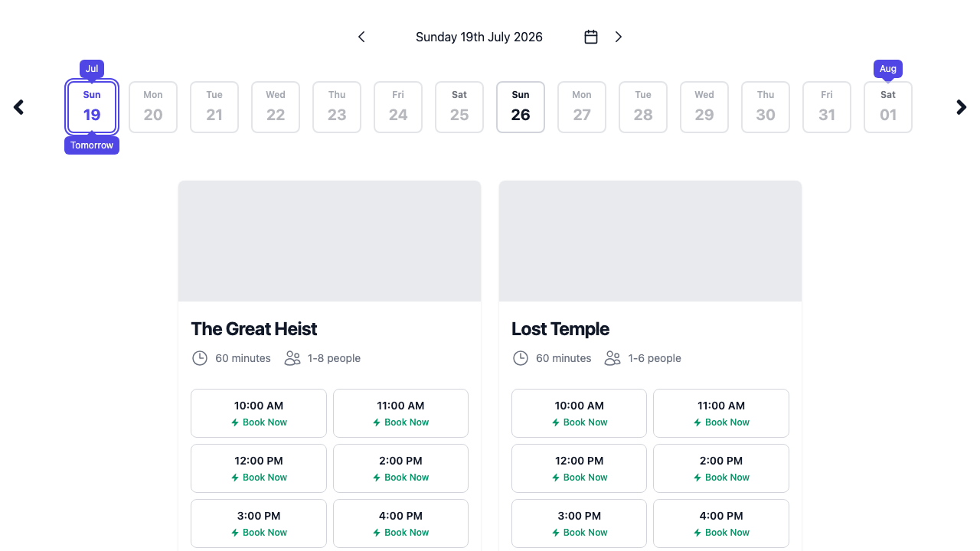The image size is (980, 551).
Task: Select Tuesday 21 date tile
Action: tap(214, 107)
